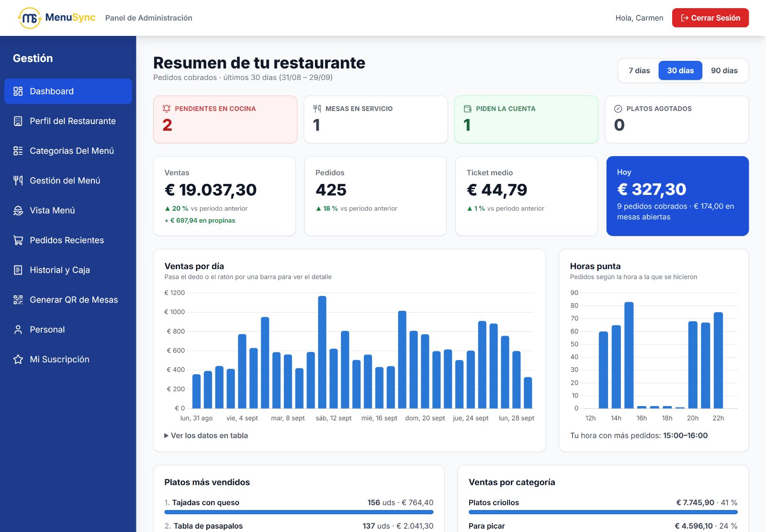The height and width of the screenshot is (532, 766).
Task: Click the Hola, Carmen greeting
Action: pos(639,18)
